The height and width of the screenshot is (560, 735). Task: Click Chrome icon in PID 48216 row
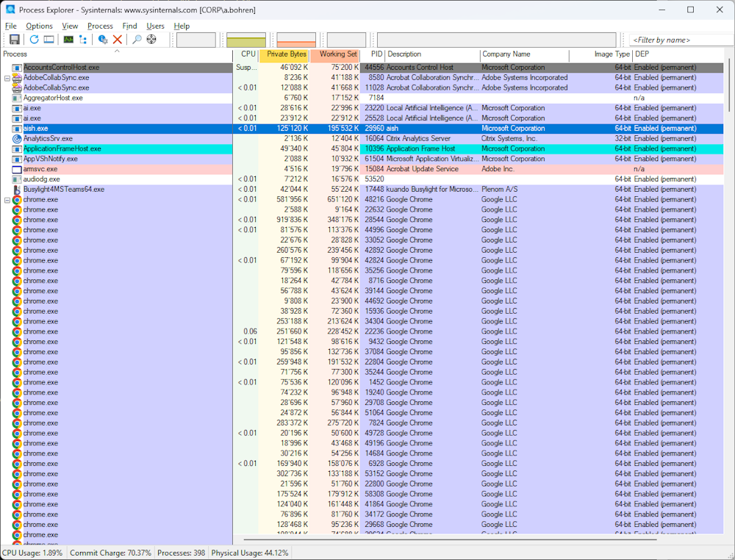pos(17,200)
